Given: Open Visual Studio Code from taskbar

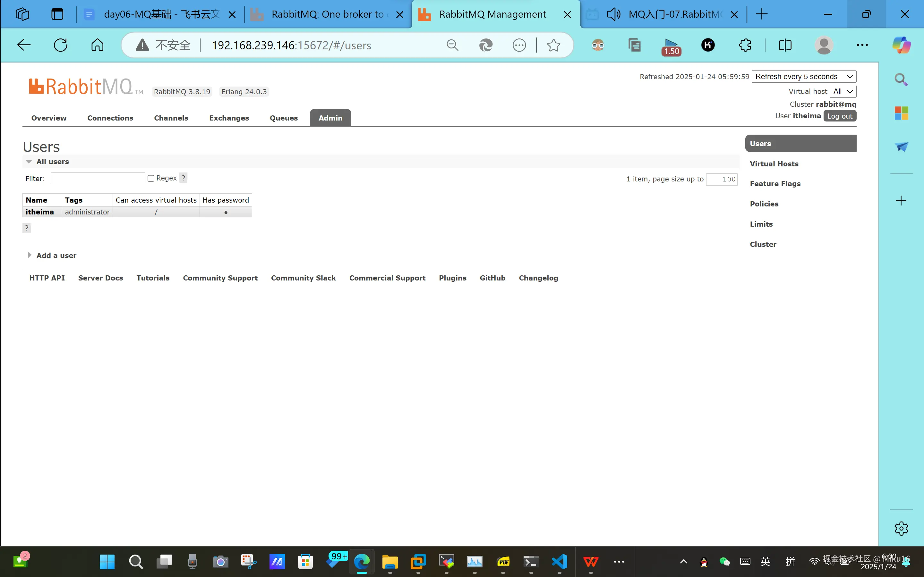Looking at the screenshot, I should coord(559,561).
